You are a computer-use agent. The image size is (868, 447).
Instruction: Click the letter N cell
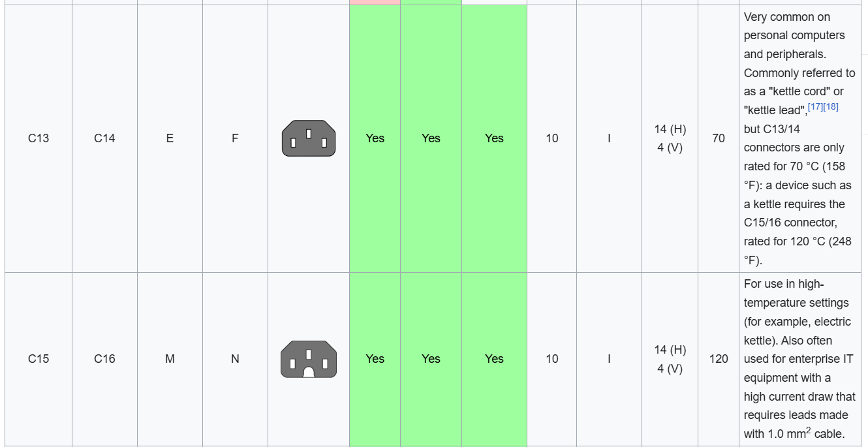pyautogui.click(x=235, y=359)
